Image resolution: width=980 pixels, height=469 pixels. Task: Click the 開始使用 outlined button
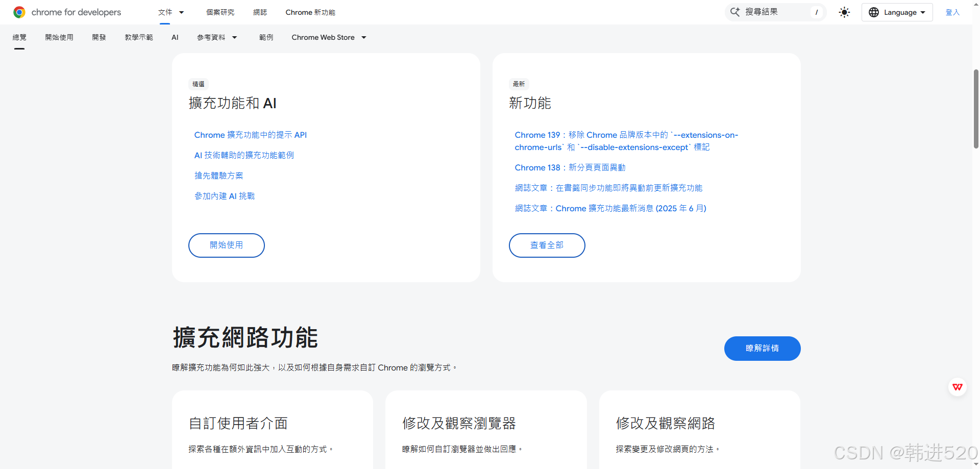point(227,245)
